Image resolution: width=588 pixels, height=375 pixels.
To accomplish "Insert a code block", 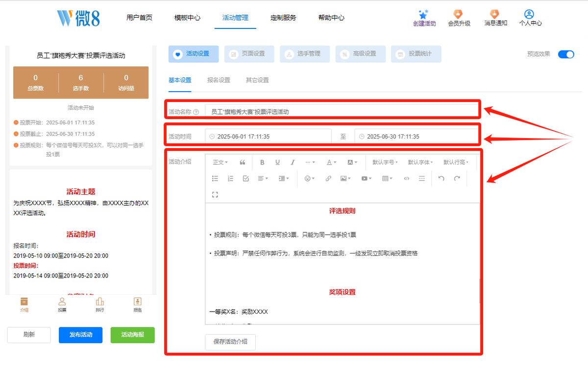I will tap(407, 178).
